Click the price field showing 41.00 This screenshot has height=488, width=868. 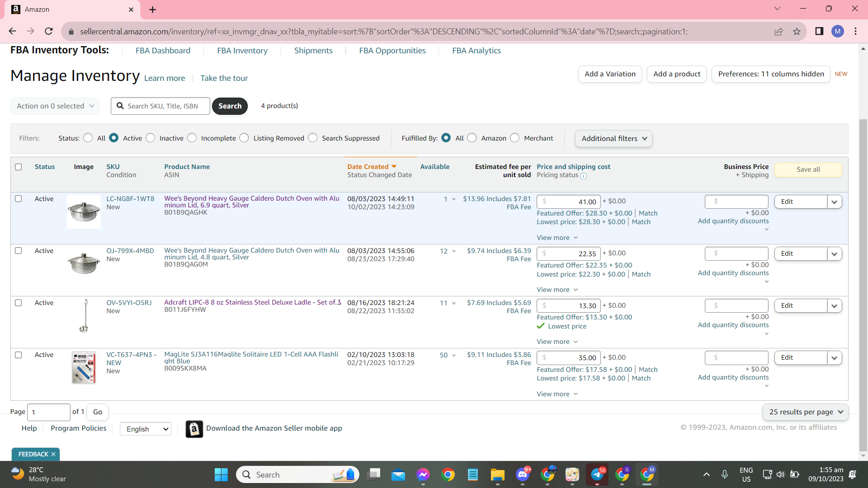pos(569,202)
